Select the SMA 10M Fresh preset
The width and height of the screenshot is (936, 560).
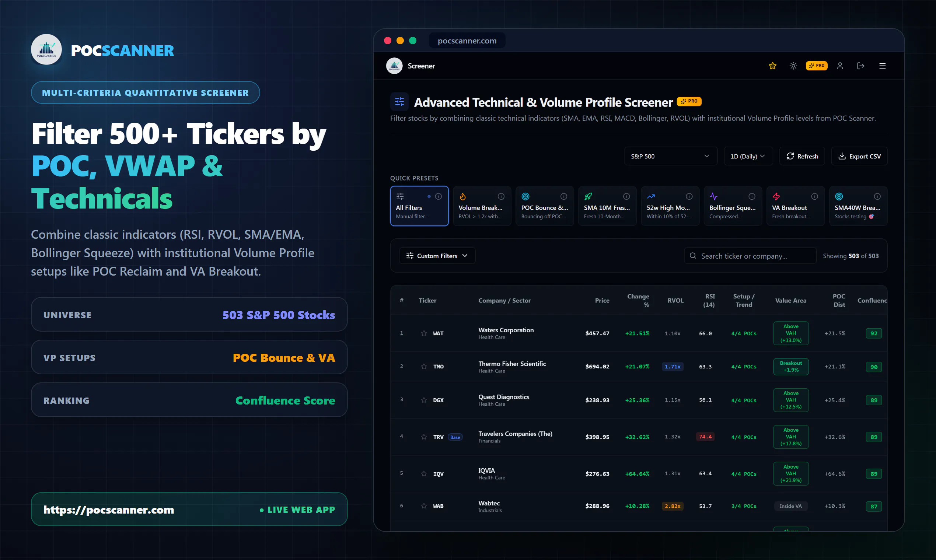point(607,206)
